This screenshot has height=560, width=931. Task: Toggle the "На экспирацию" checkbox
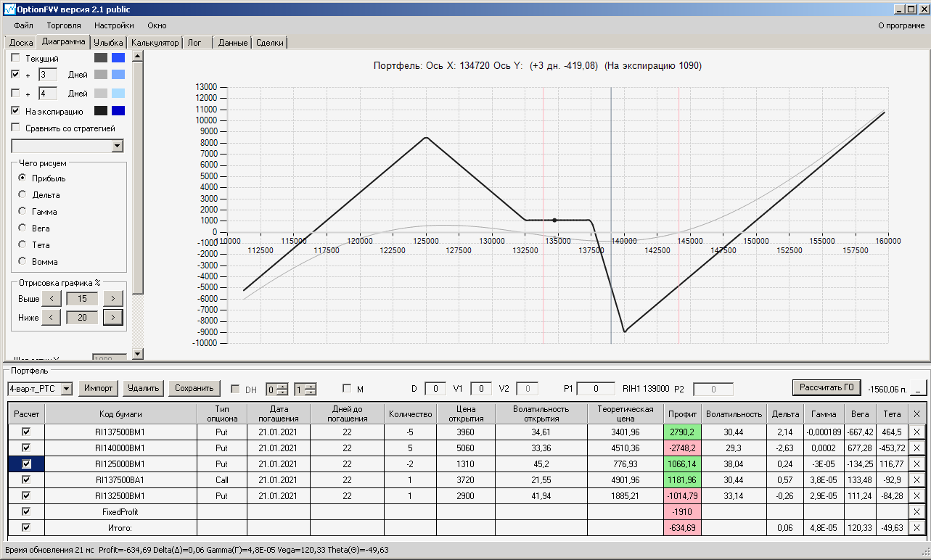coord(15,111)
